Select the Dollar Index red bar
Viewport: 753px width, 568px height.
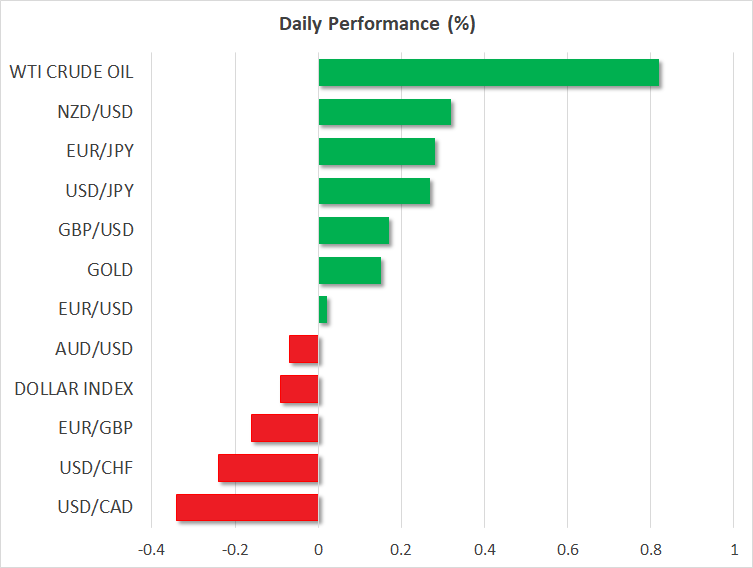(x=299, y=389)
